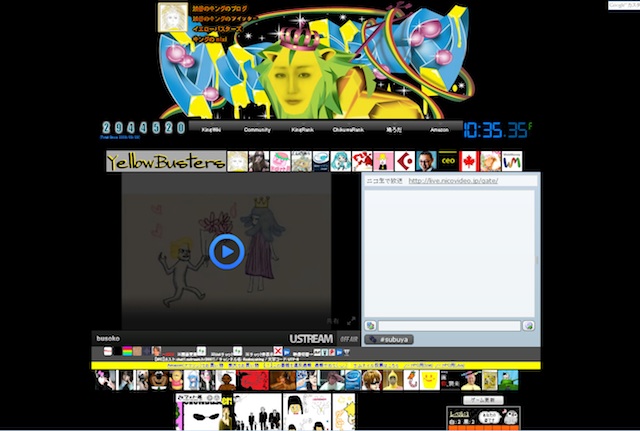Click the USTREAM logo under the video
This screenshot has width=640, height=431.
tap(310, 339)
